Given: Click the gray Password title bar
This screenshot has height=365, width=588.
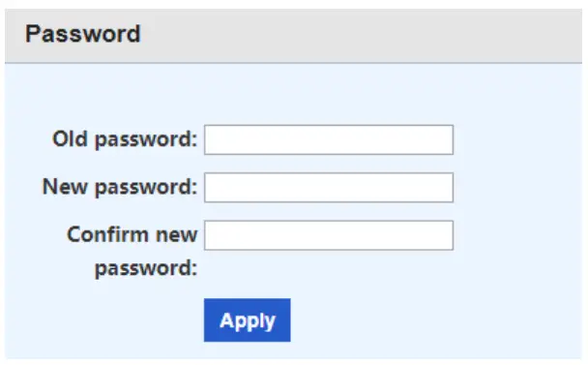Looking at the screenshot, I should [293, 36].
